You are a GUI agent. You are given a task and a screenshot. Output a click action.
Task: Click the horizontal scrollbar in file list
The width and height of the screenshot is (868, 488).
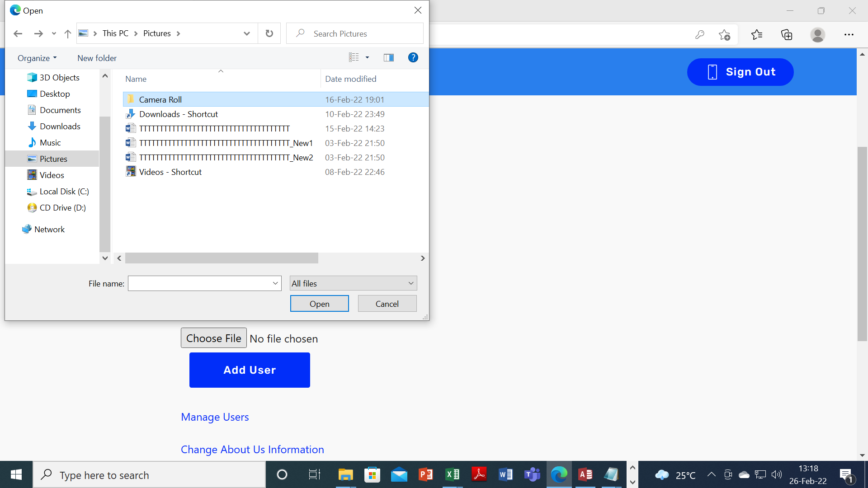click(222, 258)
